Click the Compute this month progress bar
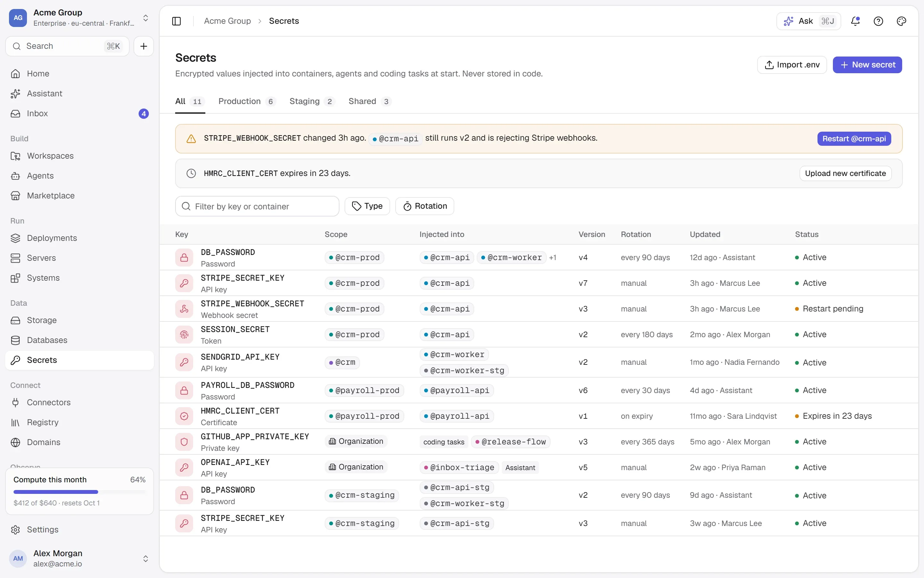Image resolution: width=924 pixels, height=578 pixels. (x=80, y=492)
